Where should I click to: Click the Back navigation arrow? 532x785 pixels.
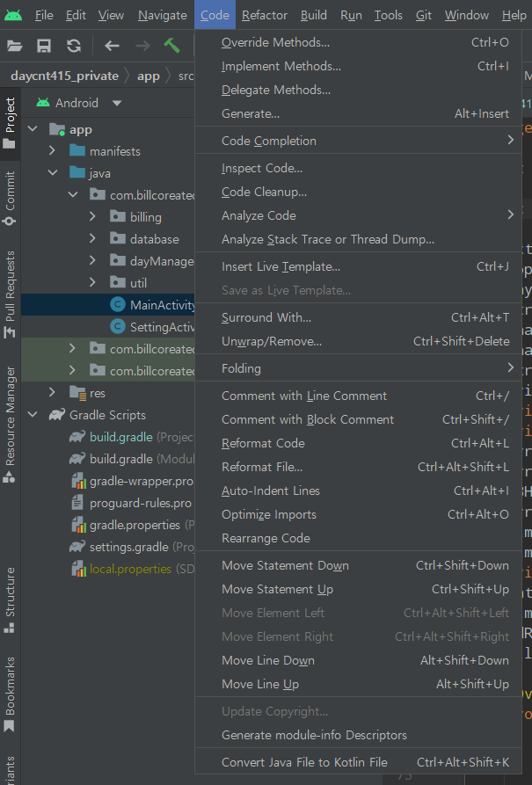pos(112,46)
